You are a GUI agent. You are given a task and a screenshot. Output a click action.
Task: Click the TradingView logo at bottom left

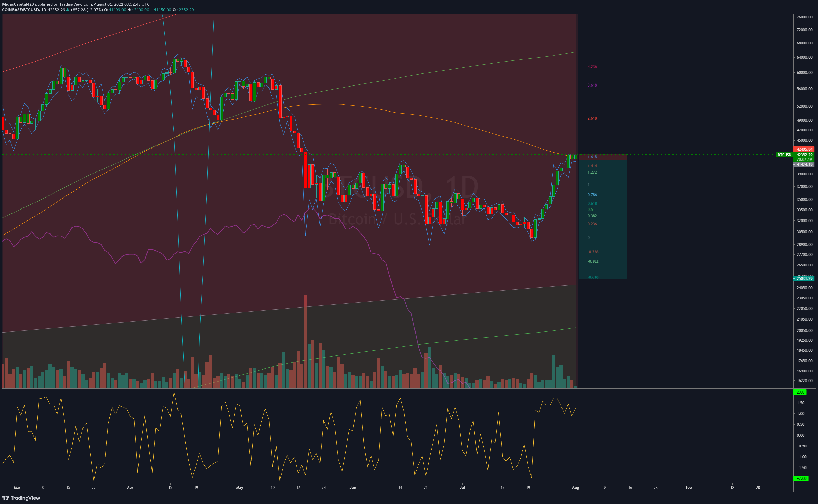point(21,498)
